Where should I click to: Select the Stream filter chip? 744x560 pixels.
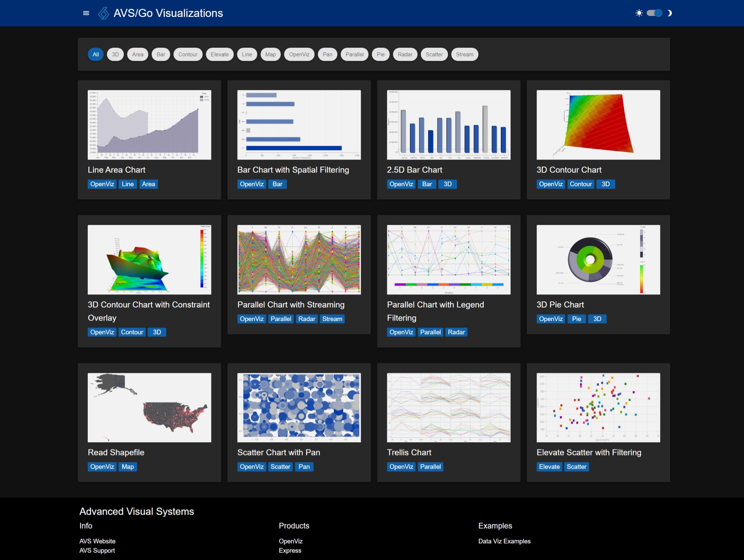pos(464,54)
